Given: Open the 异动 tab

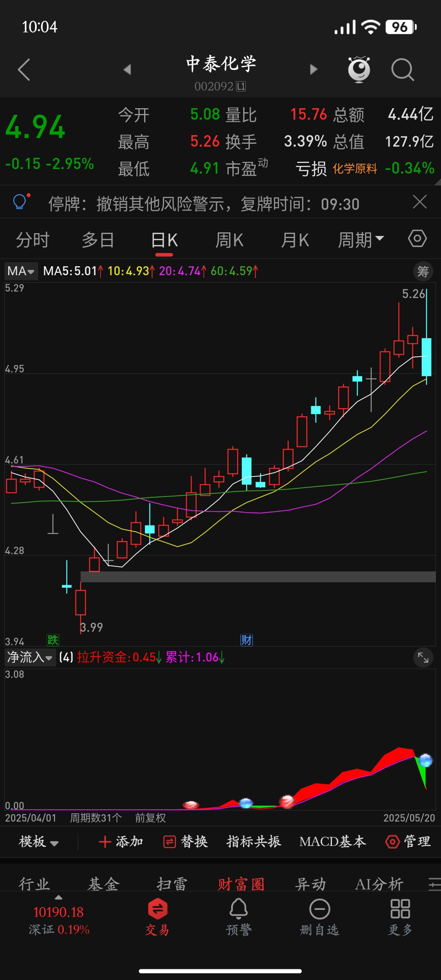Looking at the screenshot, I should [310, 884].
